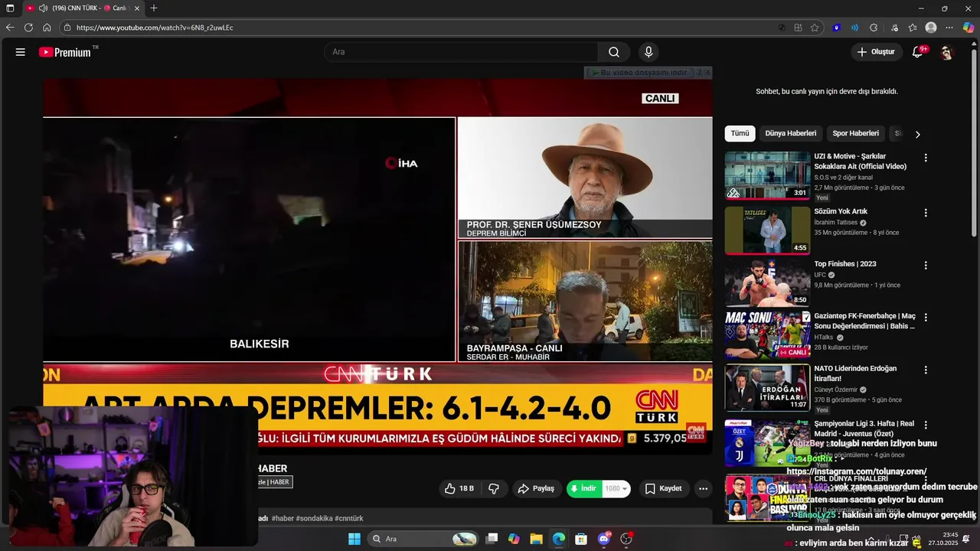Focus the YouTube Ara search field
This screenshot has width=980, height=551.
[461, 52]
